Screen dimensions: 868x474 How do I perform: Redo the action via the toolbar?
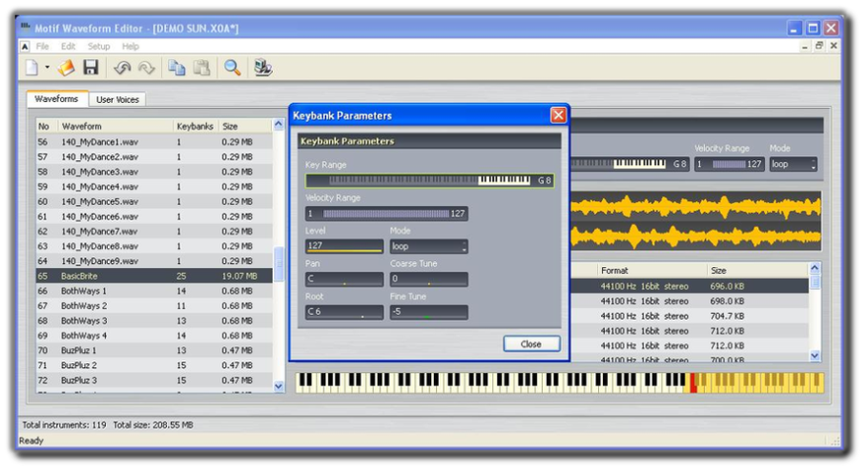146,67
